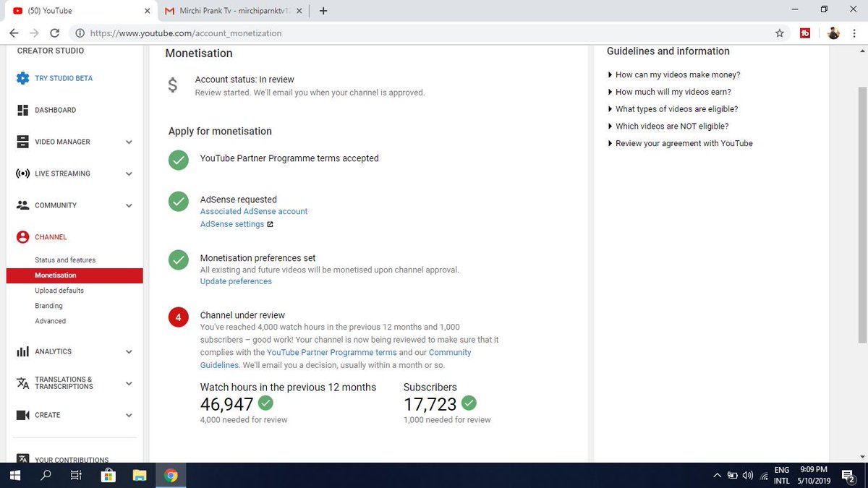
Task: Click the Create camera icon
Action: 22,415
